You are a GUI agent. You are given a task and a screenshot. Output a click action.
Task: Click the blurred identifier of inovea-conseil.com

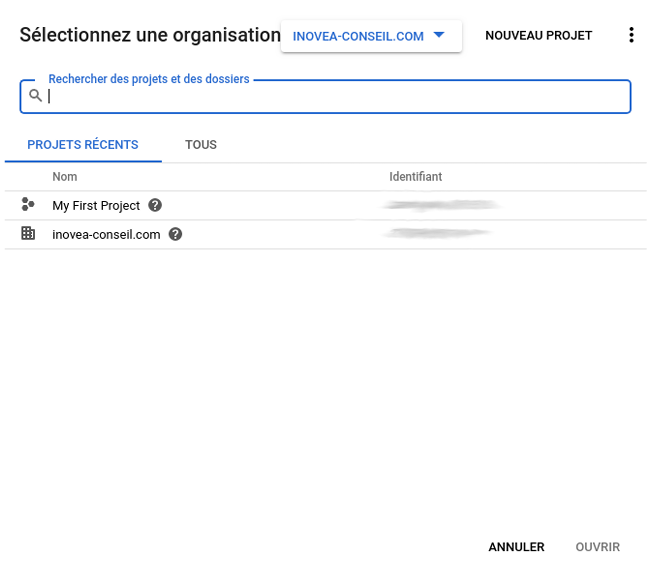pyautogui.click(x=437, y=233)
